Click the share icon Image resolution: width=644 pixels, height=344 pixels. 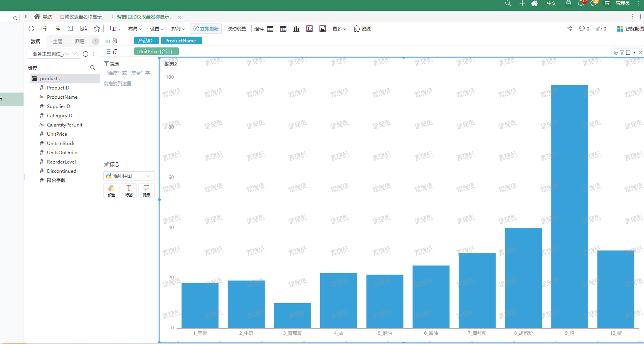point(570,29)
